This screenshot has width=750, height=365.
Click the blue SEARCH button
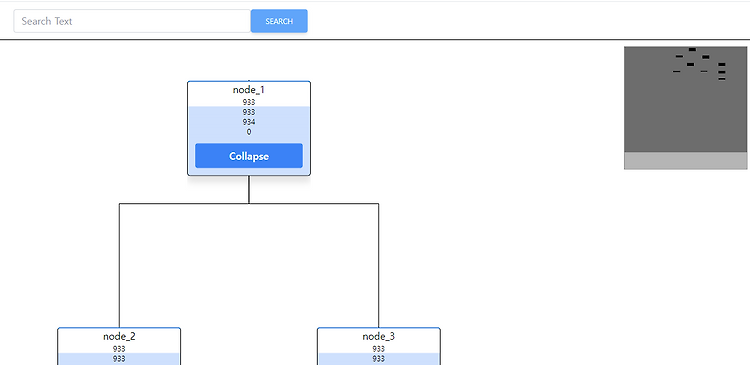click(x=279, y=21)
